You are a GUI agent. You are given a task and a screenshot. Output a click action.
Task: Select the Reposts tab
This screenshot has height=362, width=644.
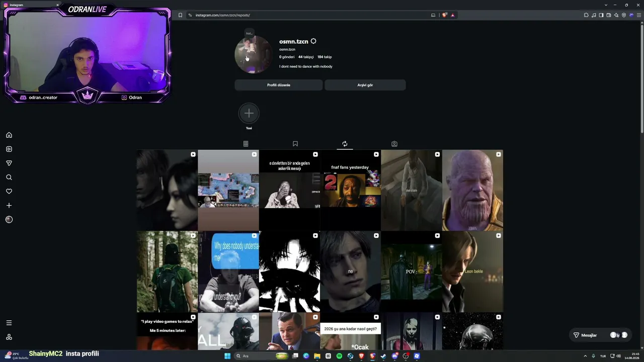(x=345, y=144)
